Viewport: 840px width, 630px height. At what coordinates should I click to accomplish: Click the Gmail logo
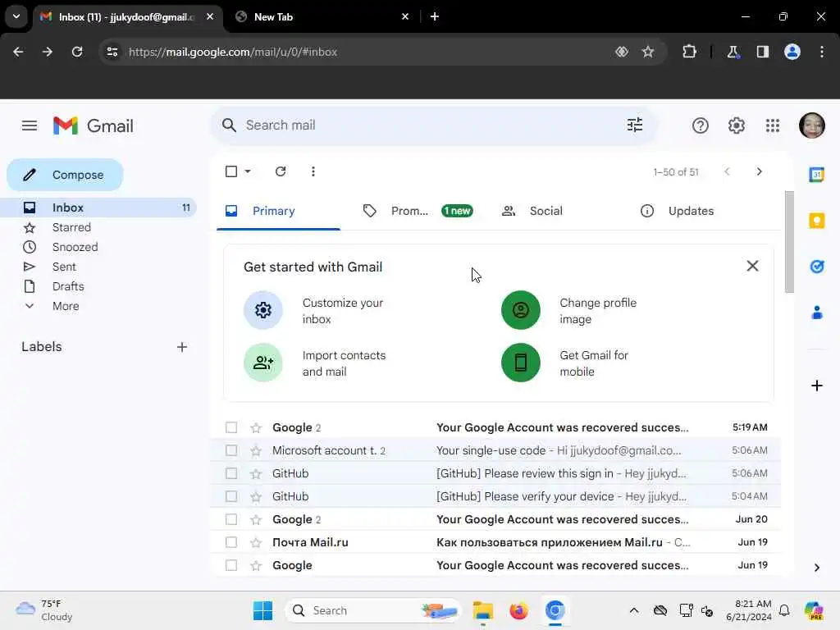click(x=94, y=126)
